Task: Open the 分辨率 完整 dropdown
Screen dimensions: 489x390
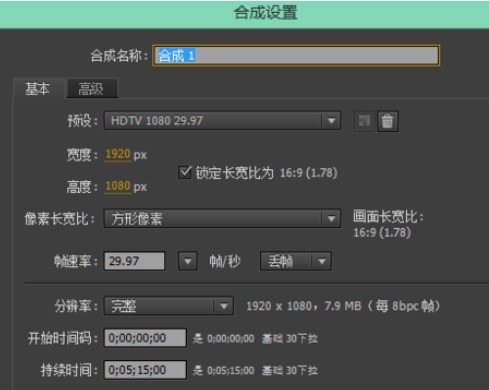Action: point(168,306)
